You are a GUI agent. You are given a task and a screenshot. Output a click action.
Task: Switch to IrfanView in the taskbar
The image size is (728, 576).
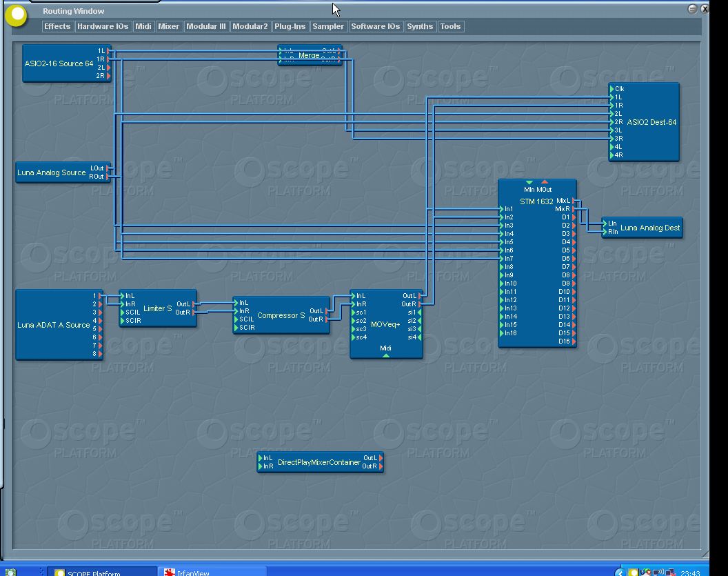(x=212, y=571)
